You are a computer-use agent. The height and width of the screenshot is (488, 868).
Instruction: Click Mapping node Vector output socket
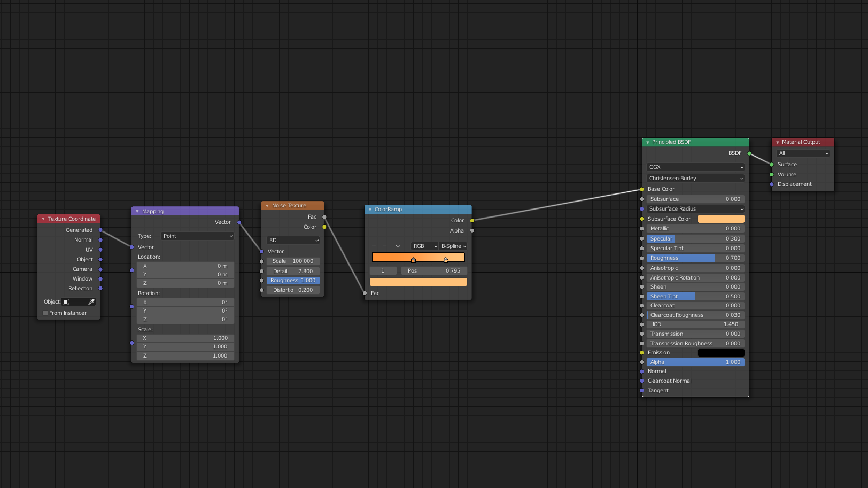[239, 222]
